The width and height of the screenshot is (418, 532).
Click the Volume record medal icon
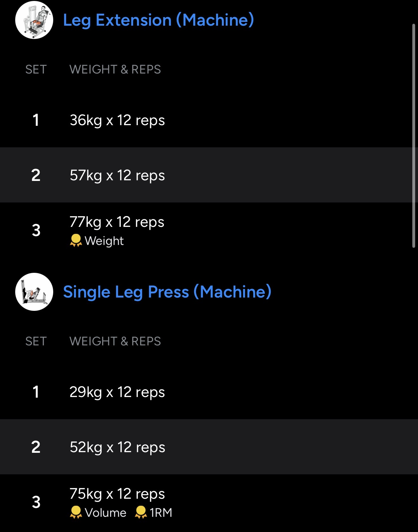pos(76,512)
